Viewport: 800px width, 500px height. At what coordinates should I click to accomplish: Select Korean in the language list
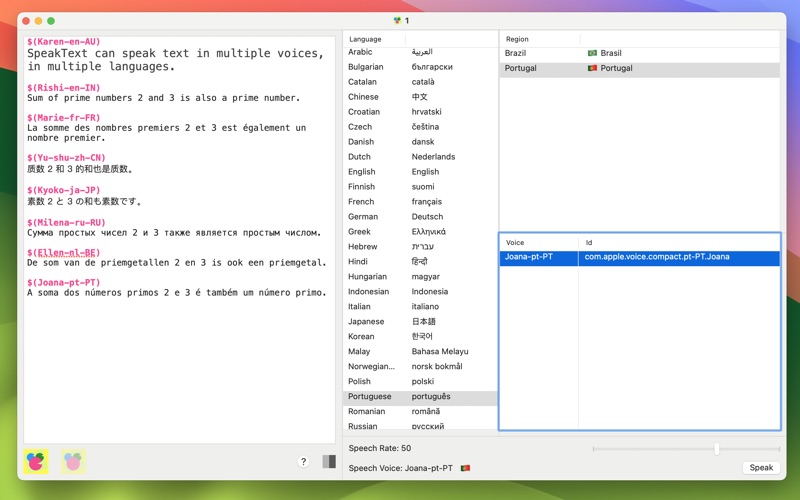point(420,337)
